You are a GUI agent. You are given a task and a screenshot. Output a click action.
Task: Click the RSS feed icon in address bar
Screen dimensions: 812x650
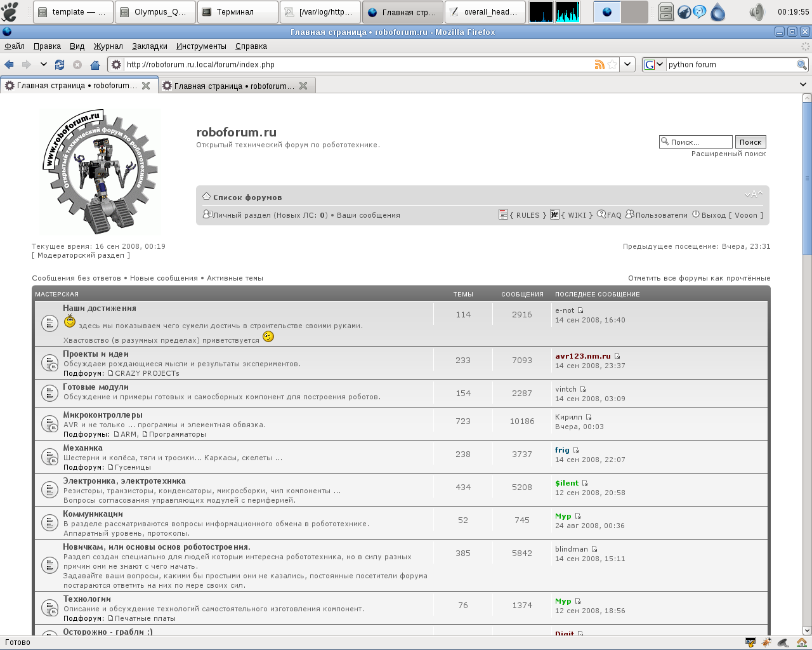(x=599, y=64)
